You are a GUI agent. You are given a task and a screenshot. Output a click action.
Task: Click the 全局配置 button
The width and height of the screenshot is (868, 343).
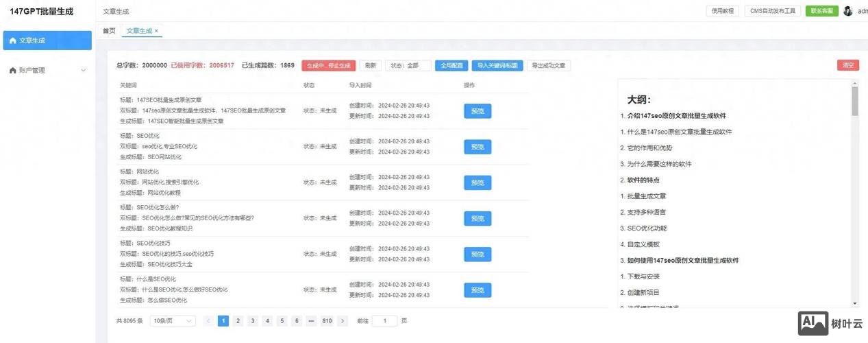coord(451,66)
